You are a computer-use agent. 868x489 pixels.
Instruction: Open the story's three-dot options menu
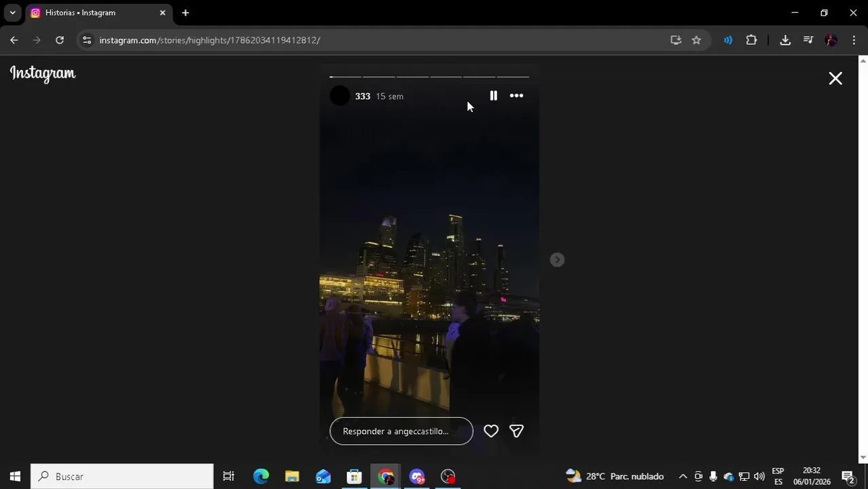pos(516,96)
